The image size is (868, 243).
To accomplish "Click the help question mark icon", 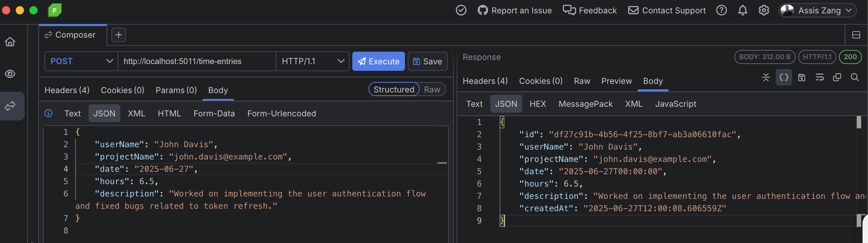I will click(721, 10).
